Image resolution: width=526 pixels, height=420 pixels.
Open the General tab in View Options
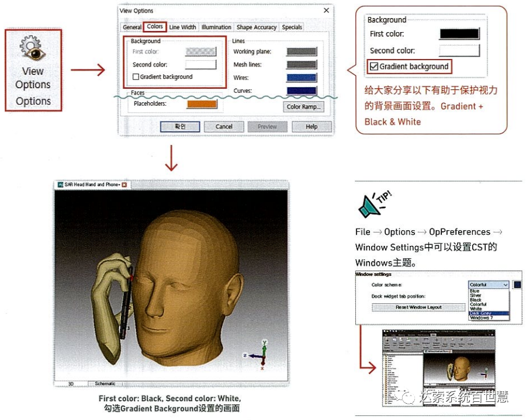click(132, 27)
